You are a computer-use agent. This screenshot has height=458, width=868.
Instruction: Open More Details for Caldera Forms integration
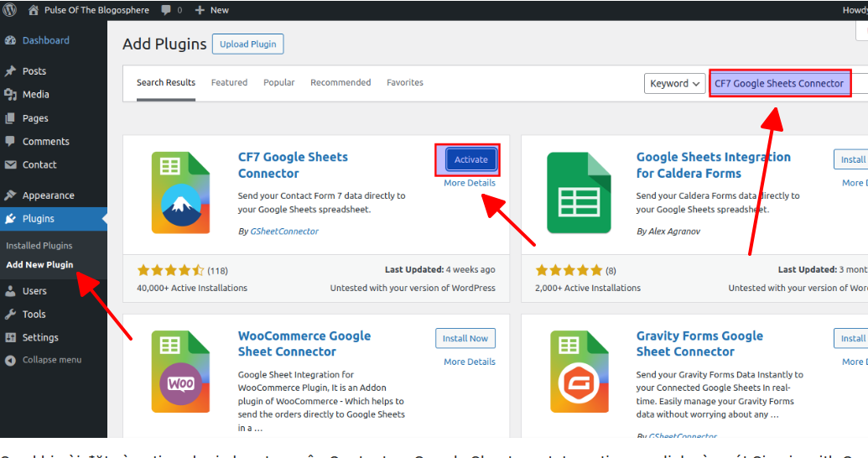pyautogui.click(x=855, y=183)
